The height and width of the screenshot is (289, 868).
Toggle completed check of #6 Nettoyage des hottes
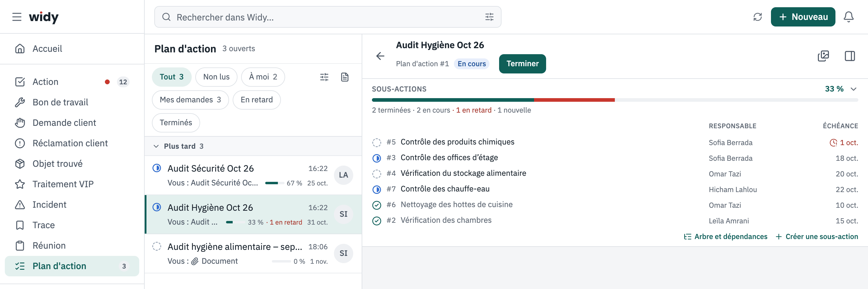[x=376, y=205]
